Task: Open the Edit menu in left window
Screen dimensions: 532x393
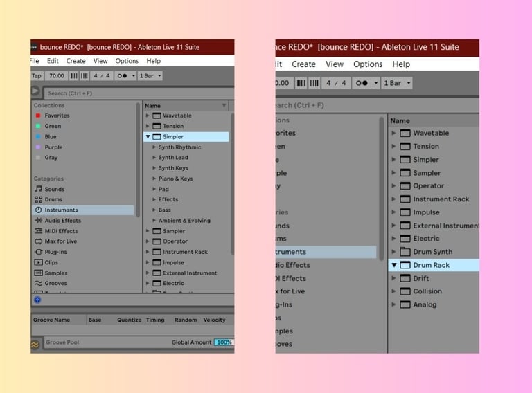Action: pyautogui.click(x=53, y=61)
